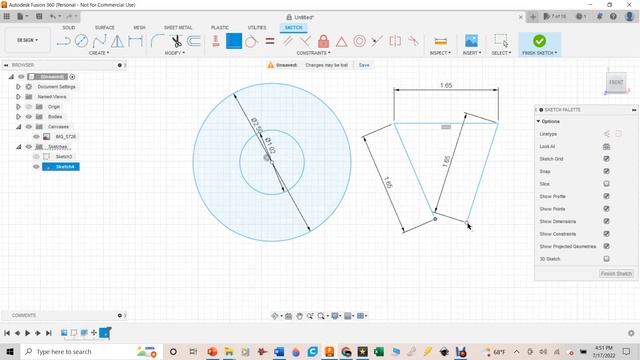Click the FRONT view cube face
This screenshot has width=640, height=360.
(x=616, y=82)
